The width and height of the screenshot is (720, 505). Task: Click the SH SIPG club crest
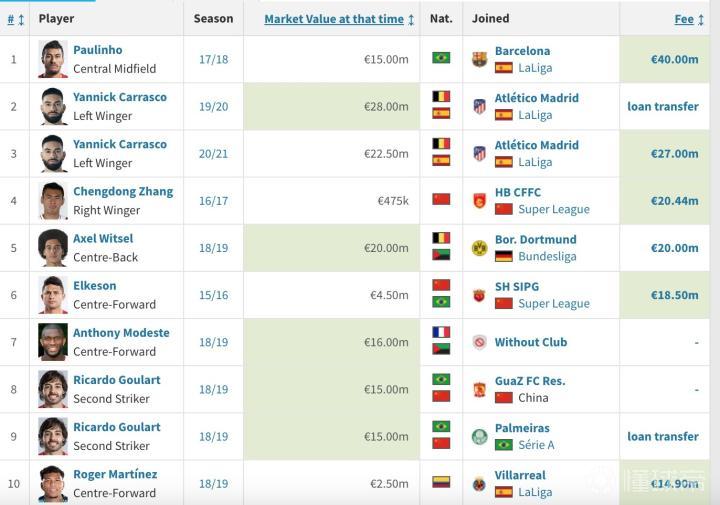pos(480,295)
